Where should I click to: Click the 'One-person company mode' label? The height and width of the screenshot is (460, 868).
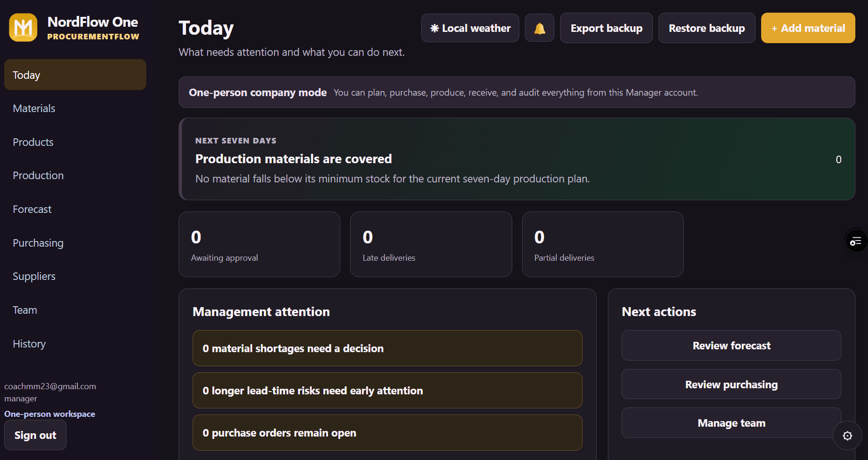[257, 92]
